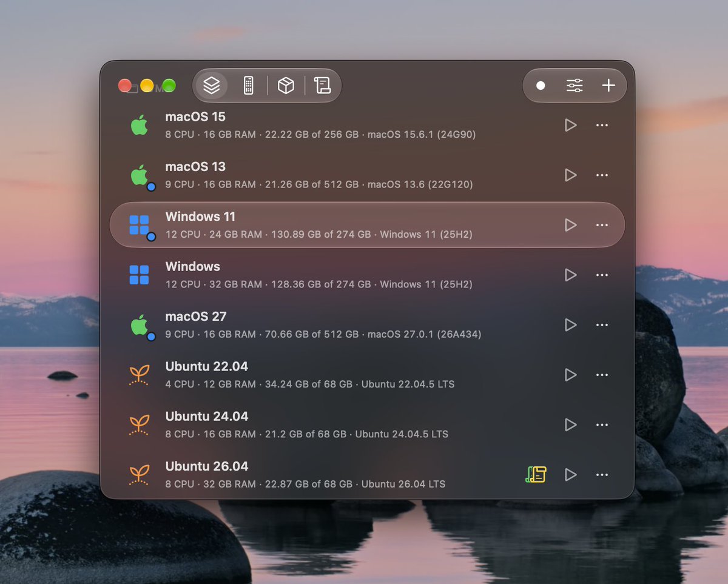Zoom the window with the green button
728x584 pixels.
point(169,86)
